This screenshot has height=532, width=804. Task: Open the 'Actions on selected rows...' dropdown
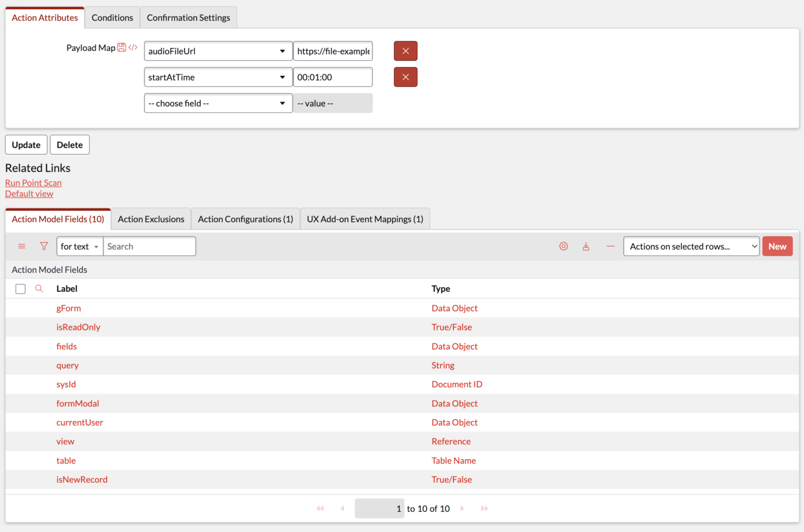(691, 246)
